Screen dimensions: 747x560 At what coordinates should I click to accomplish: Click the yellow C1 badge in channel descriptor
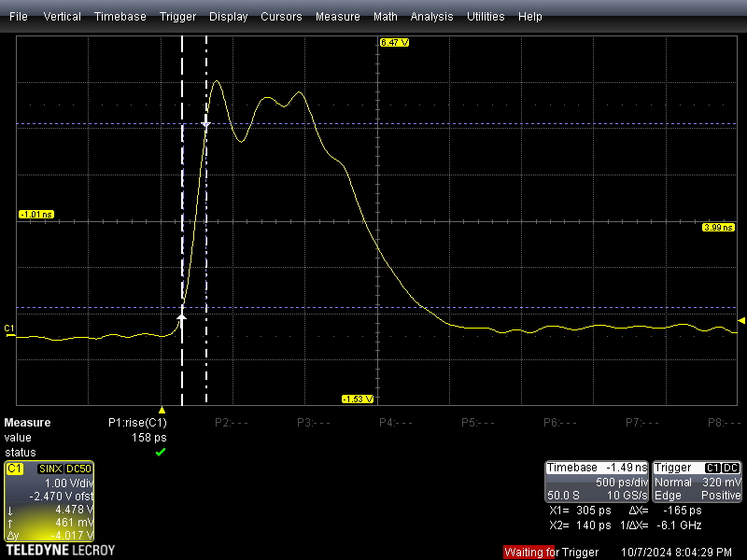click(x=15, y=469)
